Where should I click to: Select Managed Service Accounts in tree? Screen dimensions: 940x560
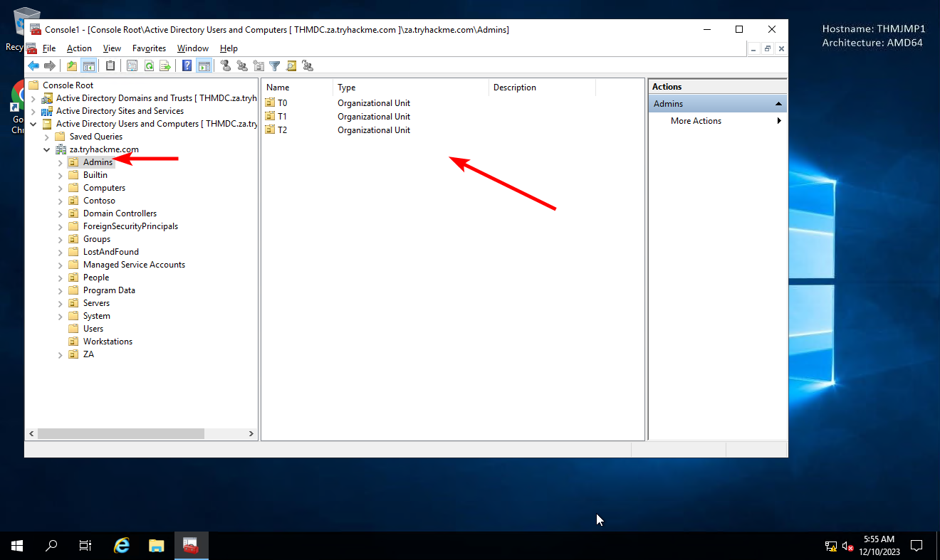tap(134, 265)
